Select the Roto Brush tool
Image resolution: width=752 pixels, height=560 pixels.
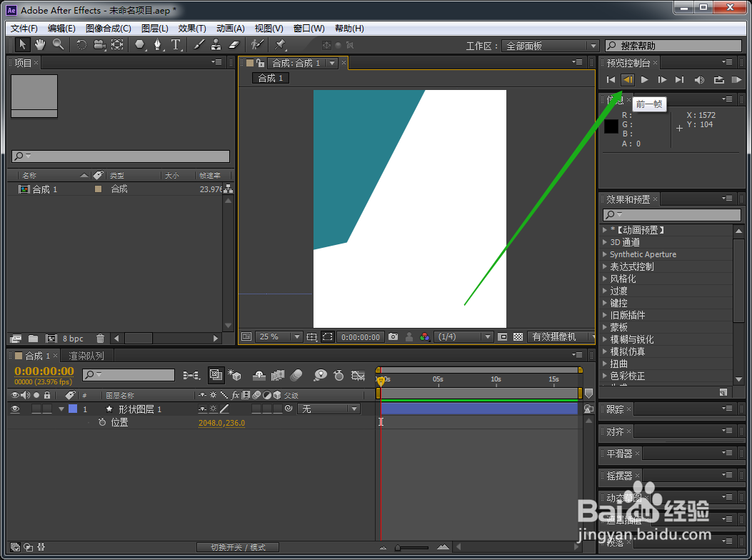[x=257, y=44]
